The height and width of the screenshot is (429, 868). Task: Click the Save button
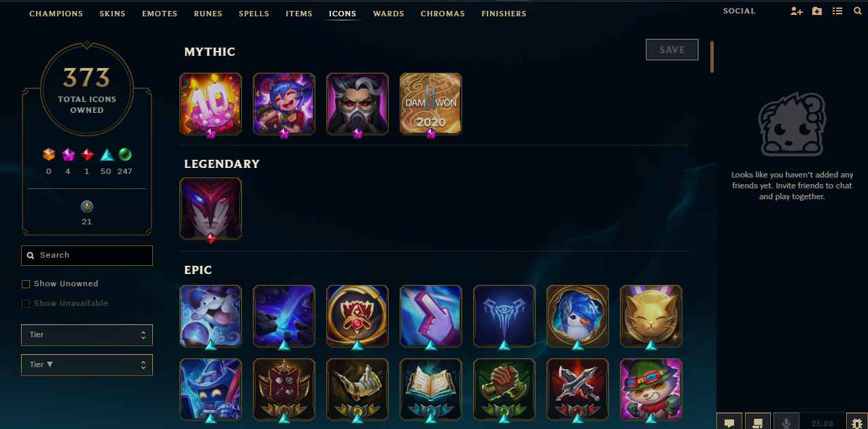pyautogui.click(x=672, y=50)
